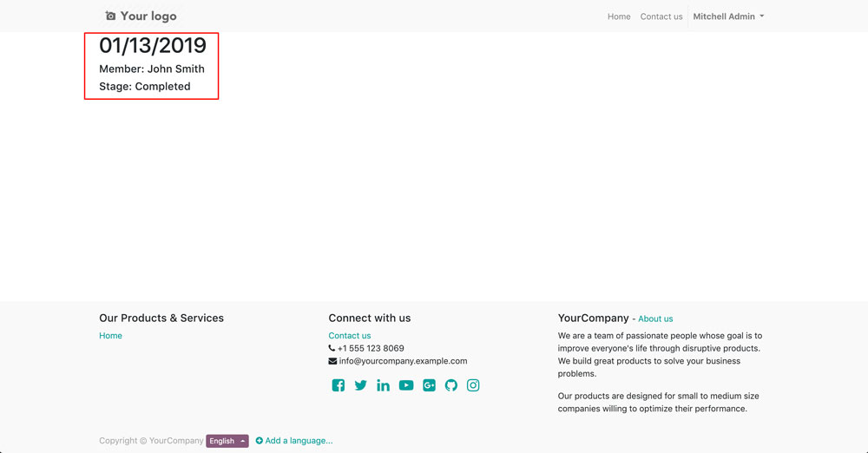Open the LinkedIn social icon
The width and height of the screenshot is (868, 453).
(x=383, y=385)
